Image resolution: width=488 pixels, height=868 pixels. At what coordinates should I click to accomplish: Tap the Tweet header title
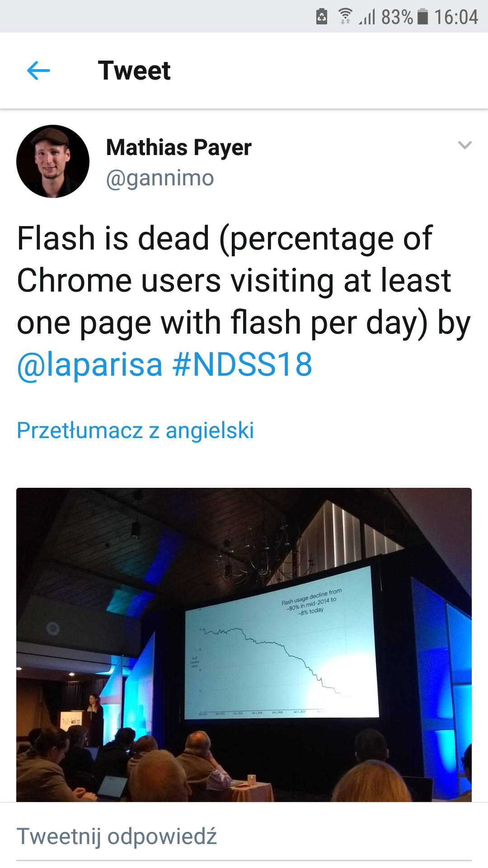(134, 71)
